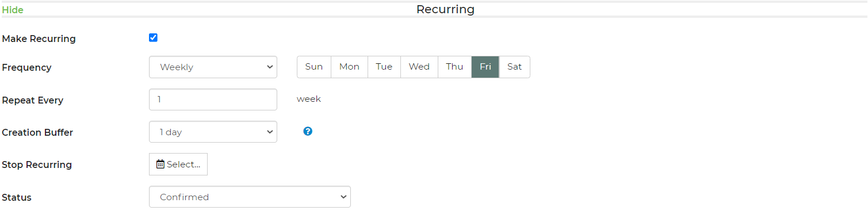Screen dimensions: 868x218
Task: Click the Make Recurring label
Action: click(39, 39)
